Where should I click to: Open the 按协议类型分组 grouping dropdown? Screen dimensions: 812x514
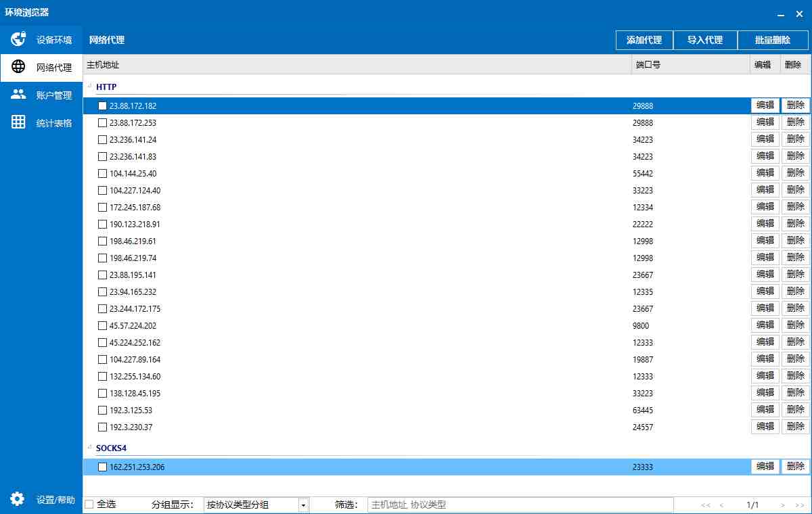(256, 505)
